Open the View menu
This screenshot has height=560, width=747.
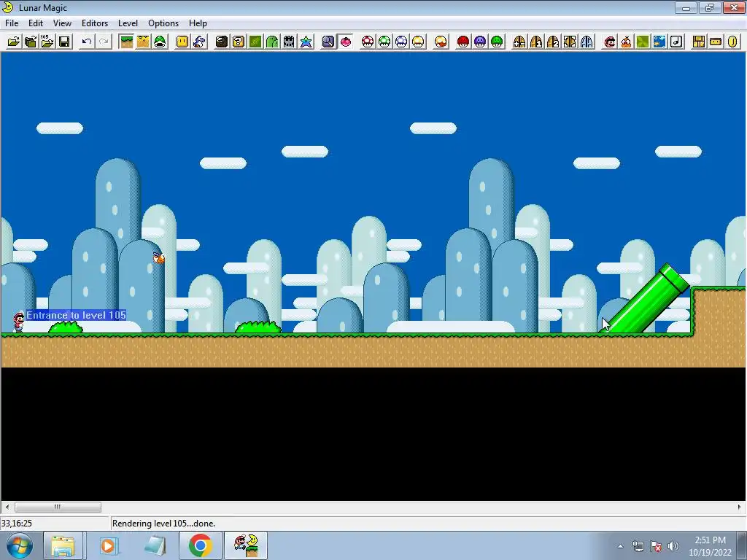click(x=62, y=23)
